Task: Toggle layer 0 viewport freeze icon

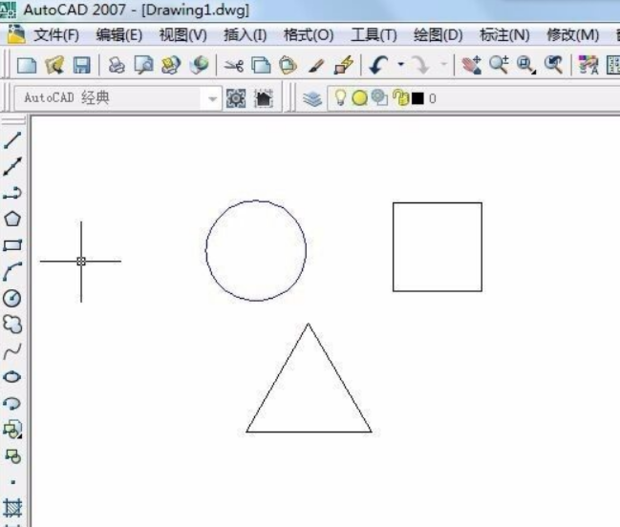Action: (380, 98)
